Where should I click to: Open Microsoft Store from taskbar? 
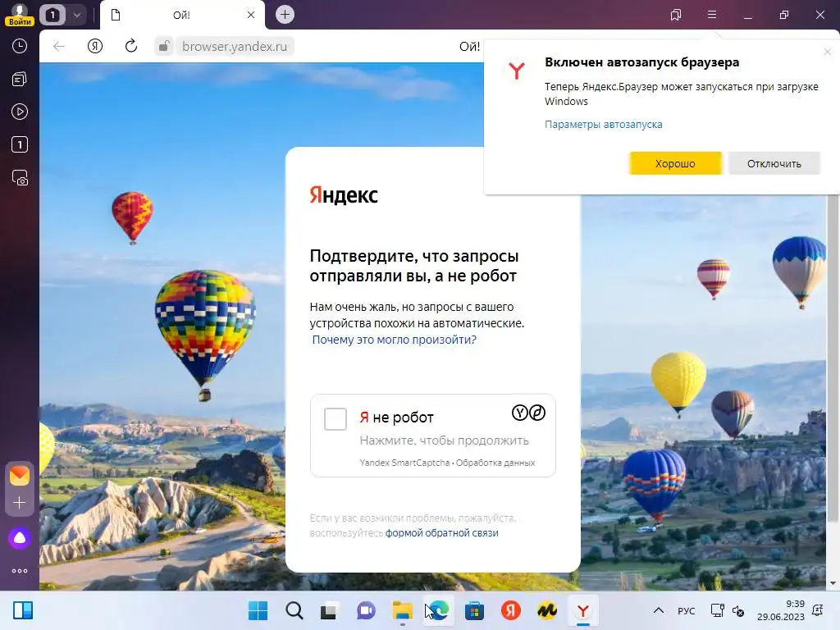pos(474,610)
